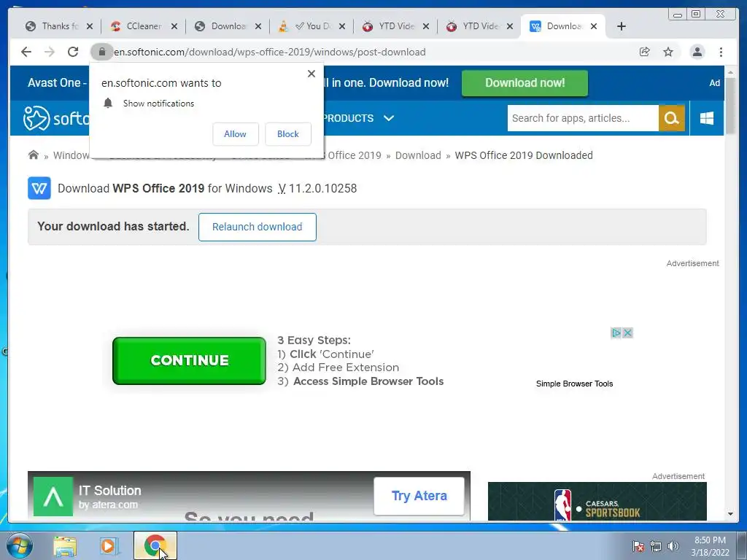Block softonic notifications
747x560 pixels.
(287, 134)
